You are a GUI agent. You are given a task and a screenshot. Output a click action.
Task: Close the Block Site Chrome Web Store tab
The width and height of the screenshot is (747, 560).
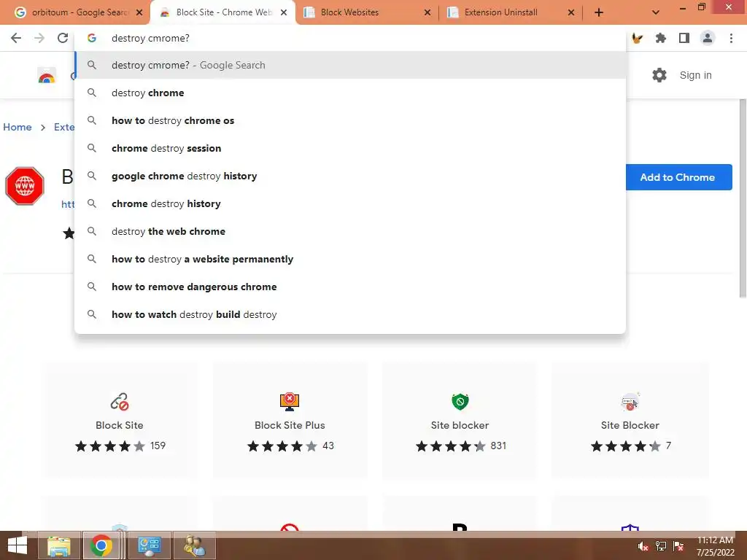tap(284, 12)
